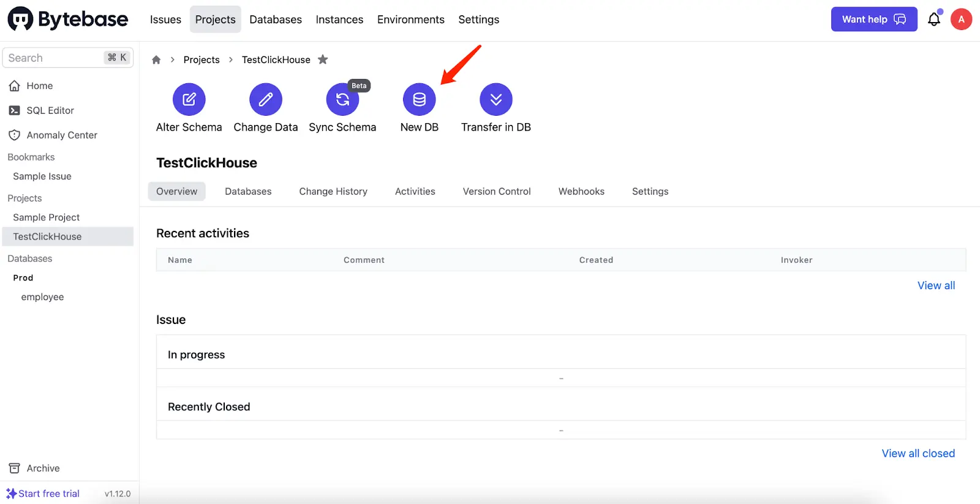Open SQL Editor from the sidebar
The width and height of the screenshot is (980, 504).
click(50, 110)
